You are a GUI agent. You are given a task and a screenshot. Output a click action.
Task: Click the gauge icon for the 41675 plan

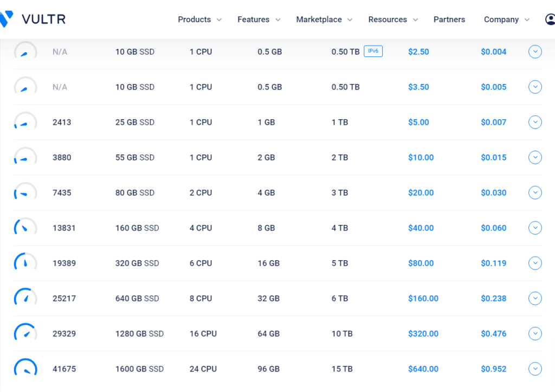coord(25,369)
